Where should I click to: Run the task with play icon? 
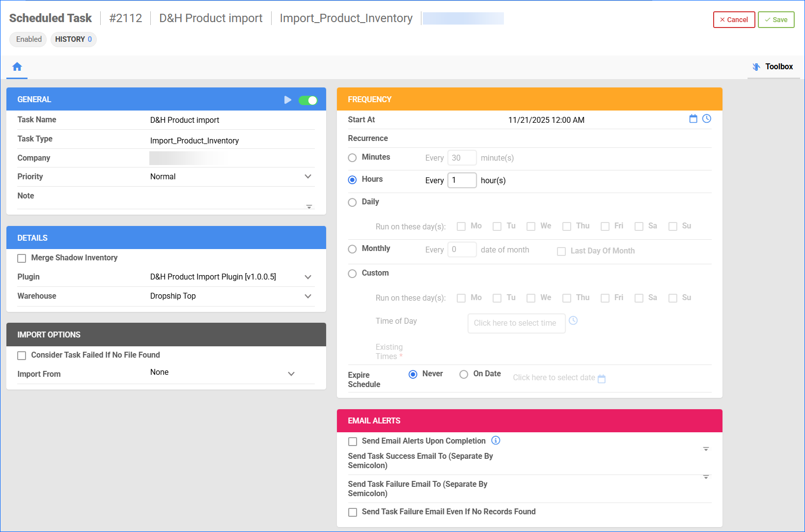[288, 100]
